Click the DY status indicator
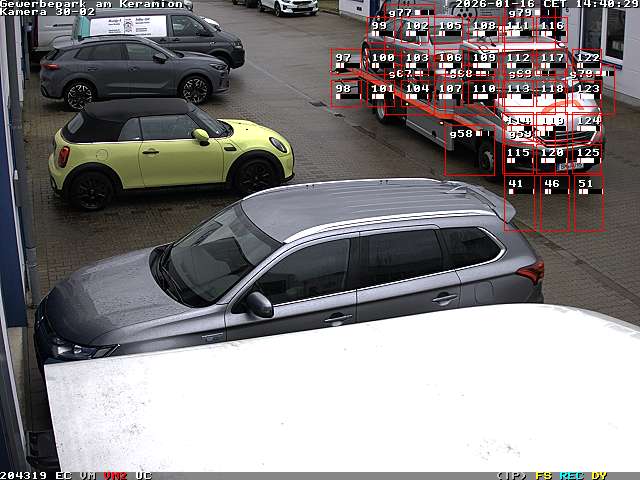 click(599, 475)
